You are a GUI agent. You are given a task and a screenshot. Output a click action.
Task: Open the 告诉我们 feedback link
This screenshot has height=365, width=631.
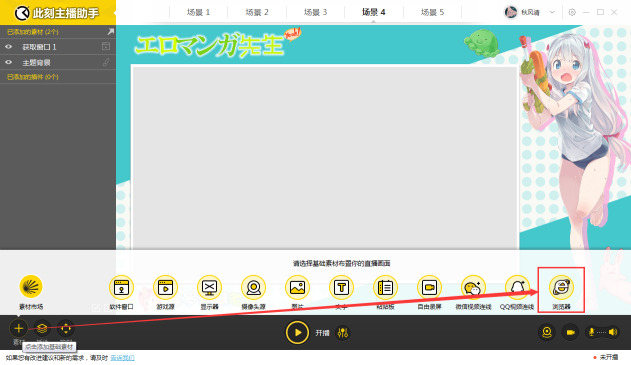(122, 357)
